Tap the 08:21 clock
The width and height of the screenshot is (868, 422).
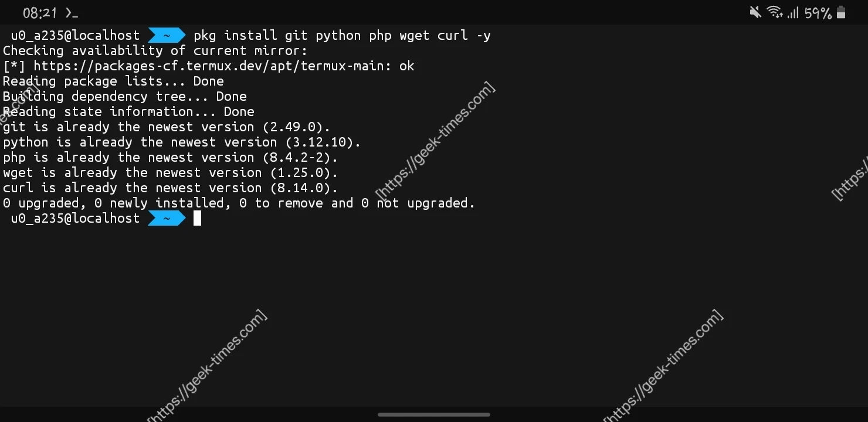(40, 13)
